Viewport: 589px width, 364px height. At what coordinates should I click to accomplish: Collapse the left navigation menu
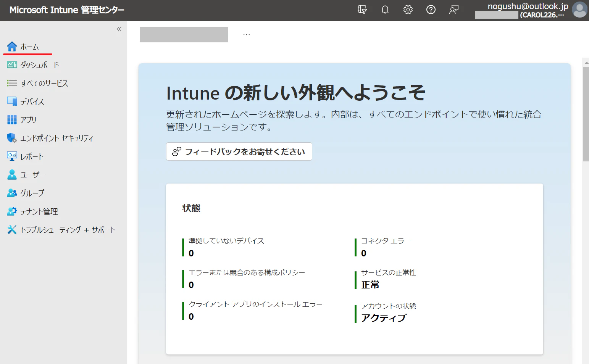click(x=119, y=29)
